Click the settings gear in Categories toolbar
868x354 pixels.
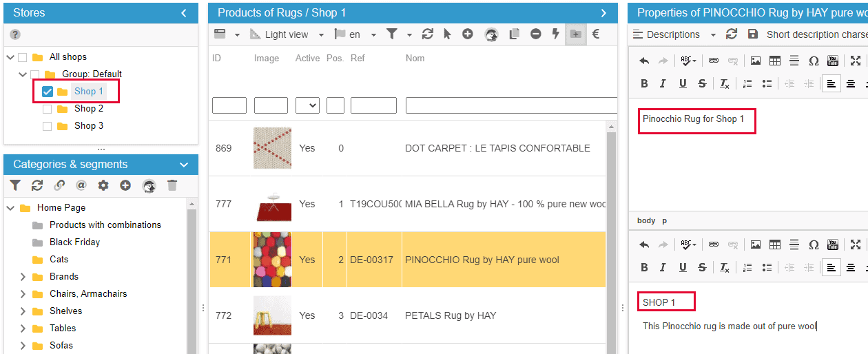pos(103,185)
